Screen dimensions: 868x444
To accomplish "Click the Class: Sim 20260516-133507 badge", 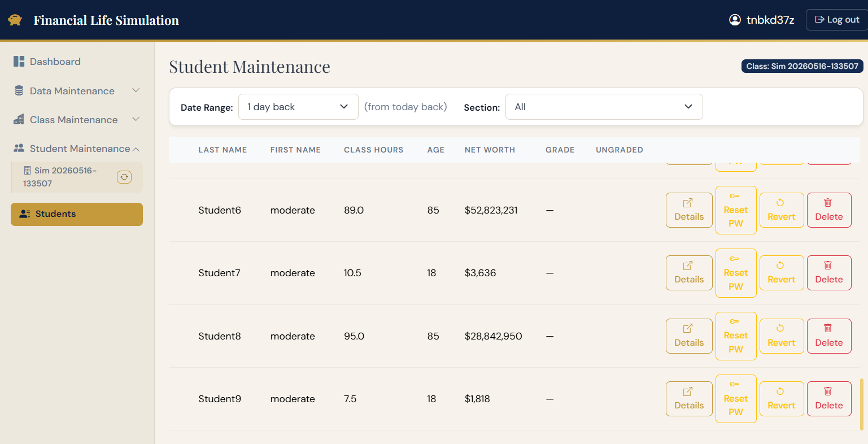I will click(x=802, y=66).
